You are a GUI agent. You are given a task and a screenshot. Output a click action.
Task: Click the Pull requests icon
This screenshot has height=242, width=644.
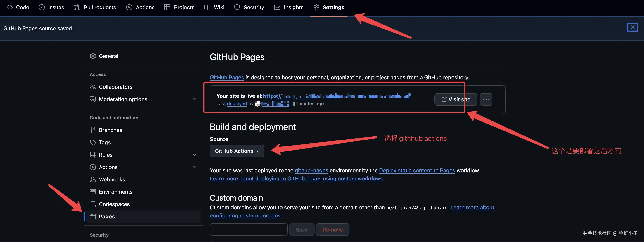pyautogui.click(x=77, y=7)
